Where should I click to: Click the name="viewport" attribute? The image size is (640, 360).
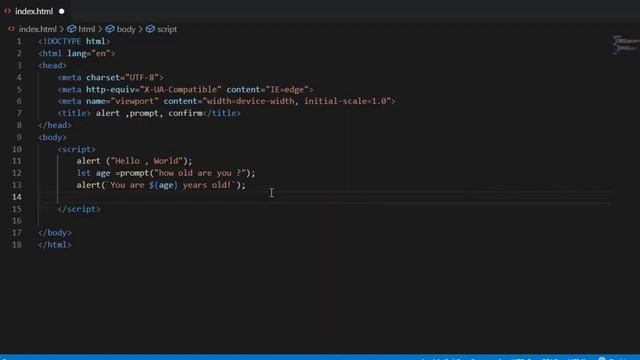tap(122, 101)
